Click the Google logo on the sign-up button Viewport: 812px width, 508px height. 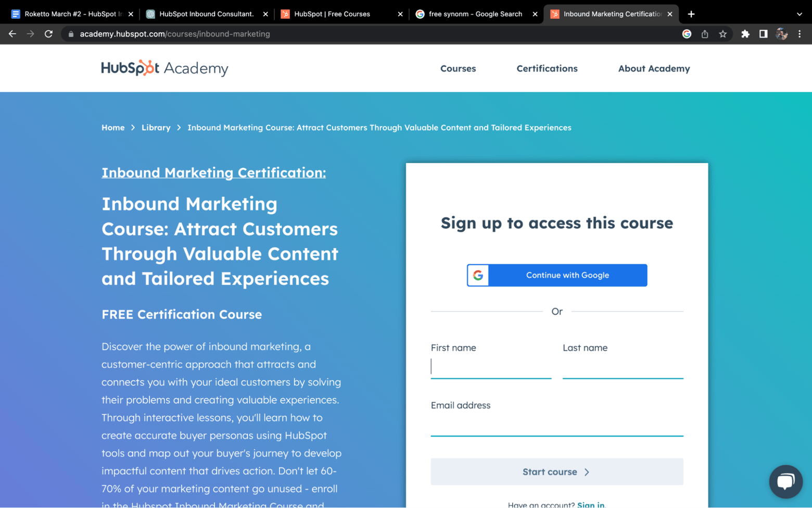(479, 275)
